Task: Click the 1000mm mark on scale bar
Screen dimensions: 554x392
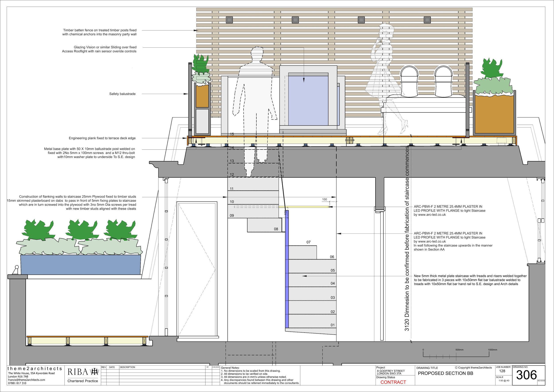Action: [492, 350]
